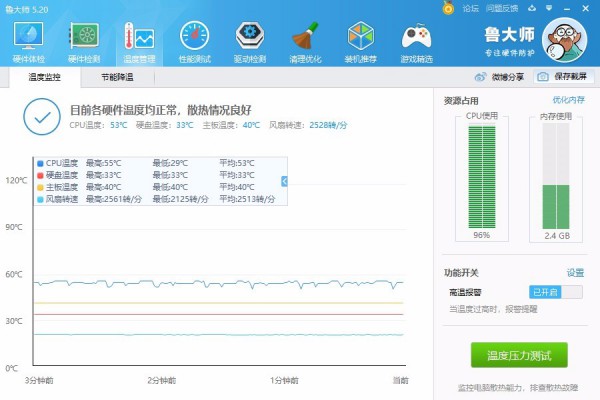
Task: Open 装机推荐 recommended software icon
Action: tap(360, 42)
